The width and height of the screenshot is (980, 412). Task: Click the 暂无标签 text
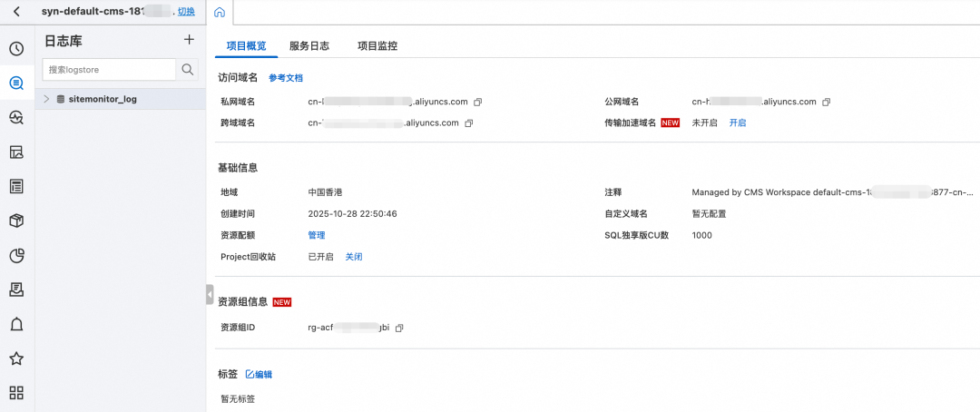(x=238, y=399)
